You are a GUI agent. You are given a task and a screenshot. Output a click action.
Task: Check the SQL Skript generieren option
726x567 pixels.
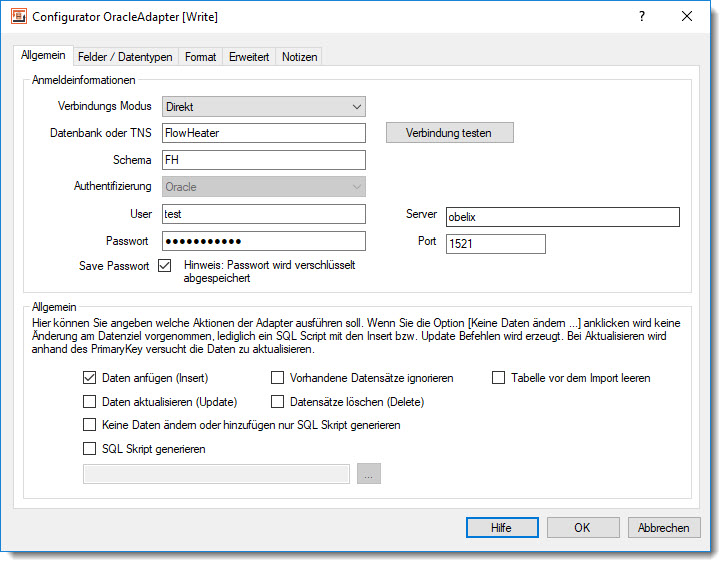[x=91, y=449]
